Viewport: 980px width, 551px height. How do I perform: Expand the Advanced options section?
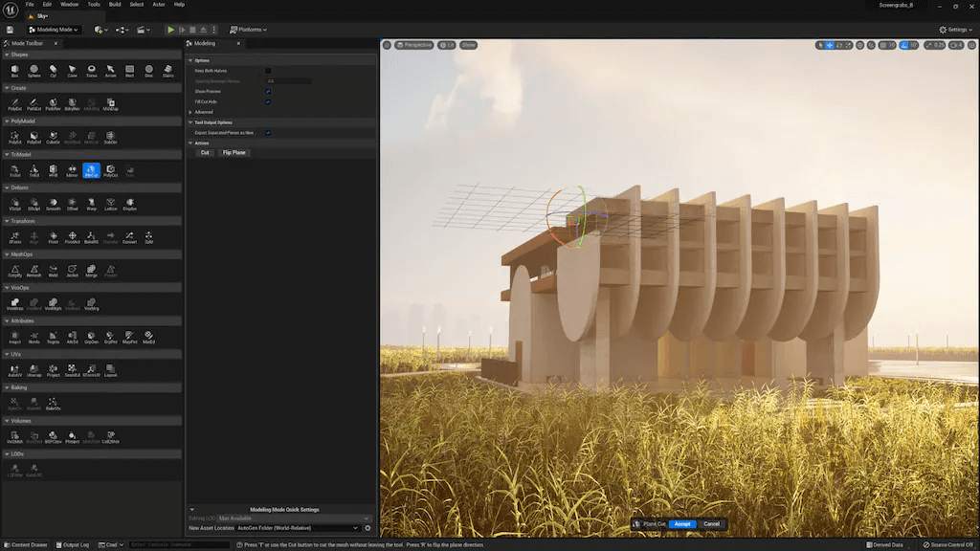[204, 112]
